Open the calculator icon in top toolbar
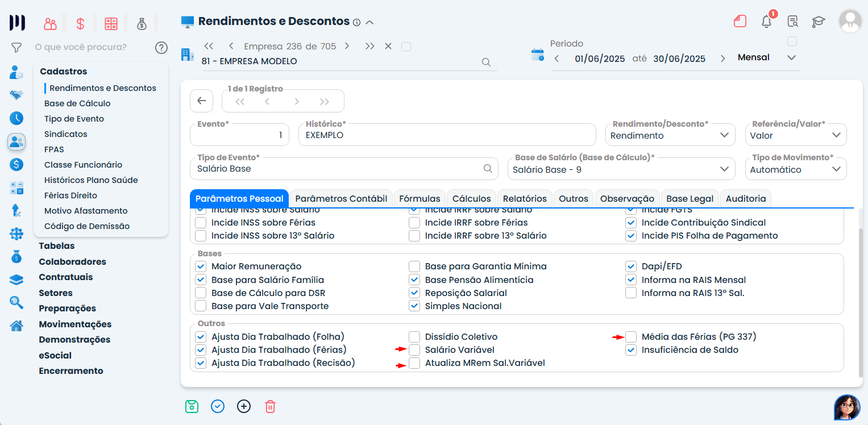Viewport: 868px width, 425px height. tap(111, 24)
